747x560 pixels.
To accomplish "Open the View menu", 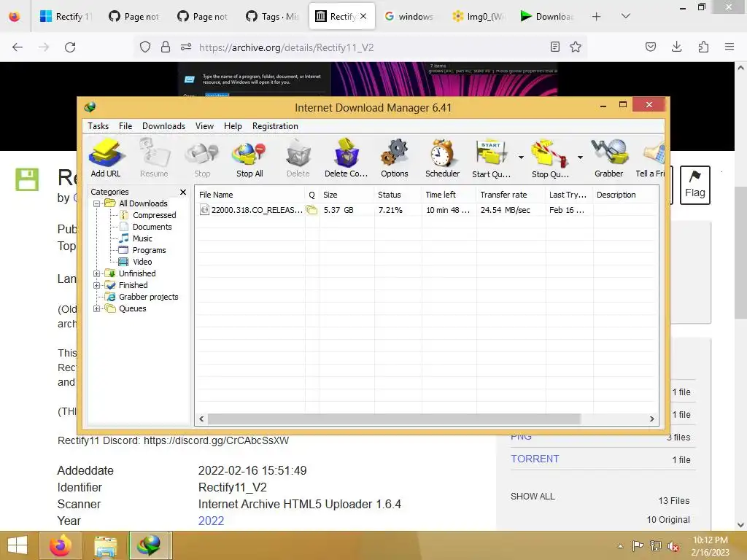I will coord(204,126).
